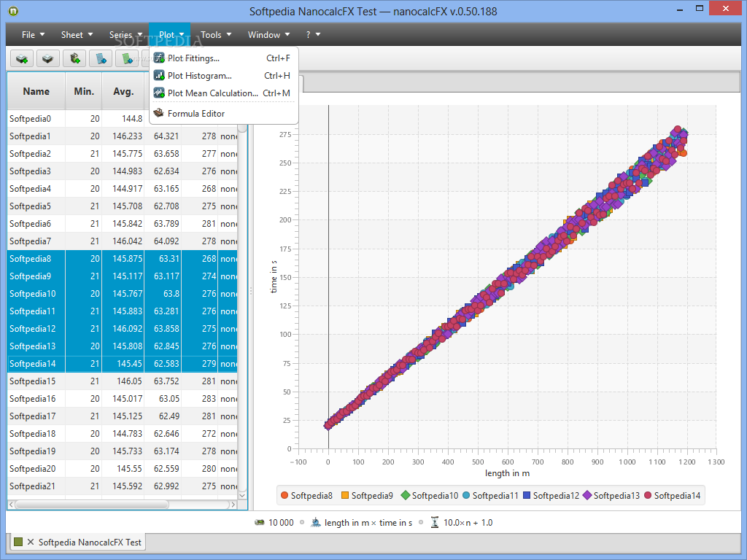Click the horizontal scrollbar left arrow
747x560 pixels.
(x=11, y=505)
